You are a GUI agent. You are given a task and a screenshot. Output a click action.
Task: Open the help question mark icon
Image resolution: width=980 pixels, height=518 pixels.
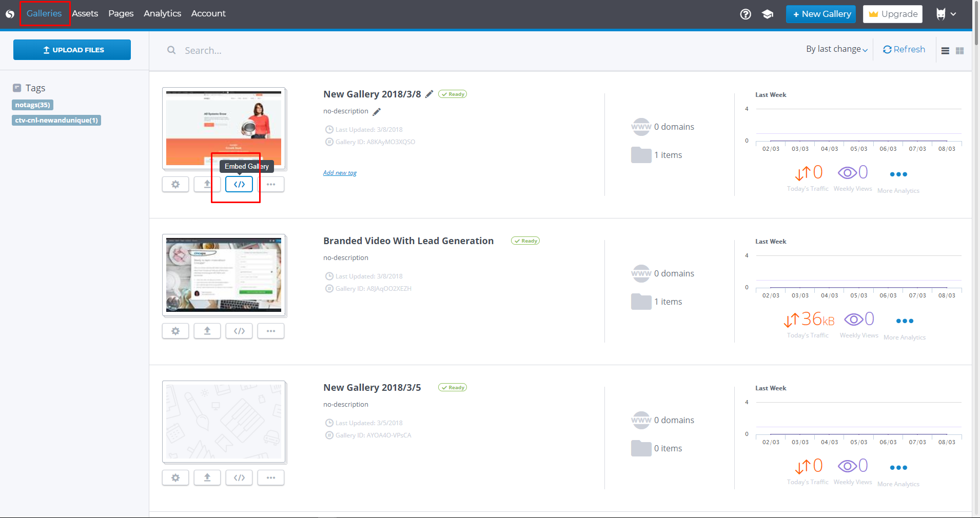[746, 14]
